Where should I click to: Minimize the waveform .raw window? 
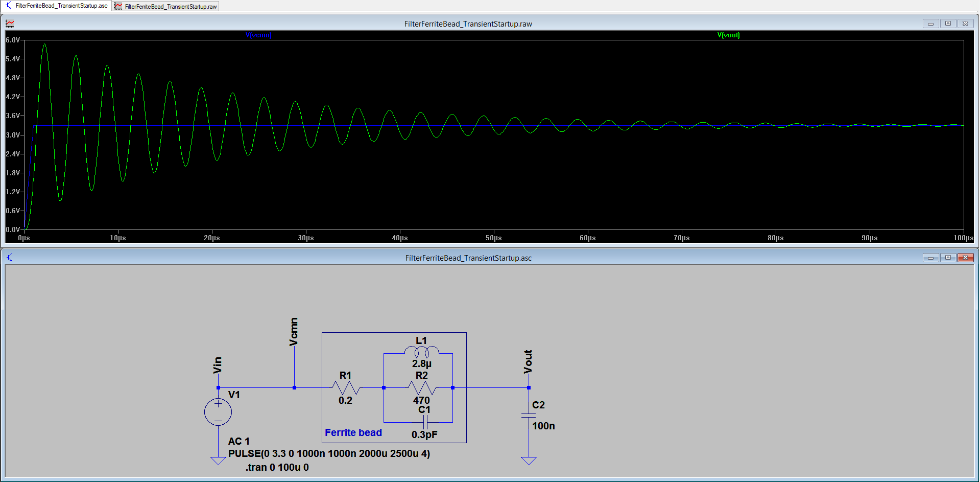pyautogui.click(x=930, y=24)
